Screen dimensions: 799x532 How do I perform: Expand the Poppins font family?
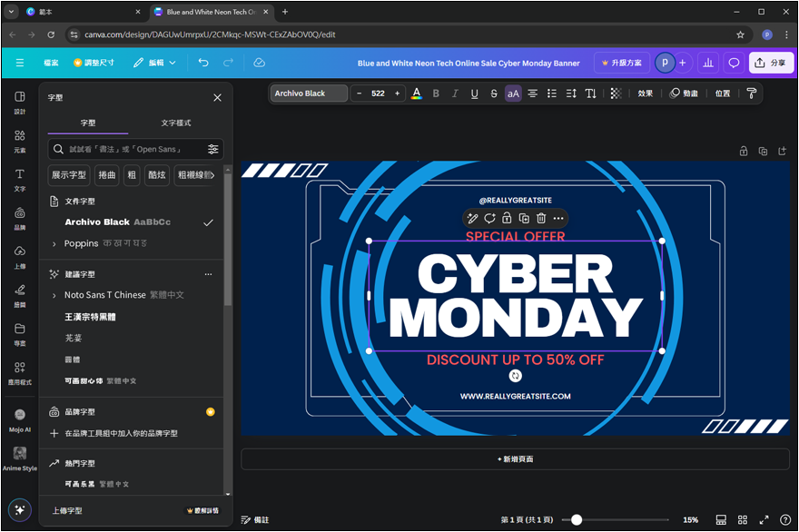[x=54, y=244]
